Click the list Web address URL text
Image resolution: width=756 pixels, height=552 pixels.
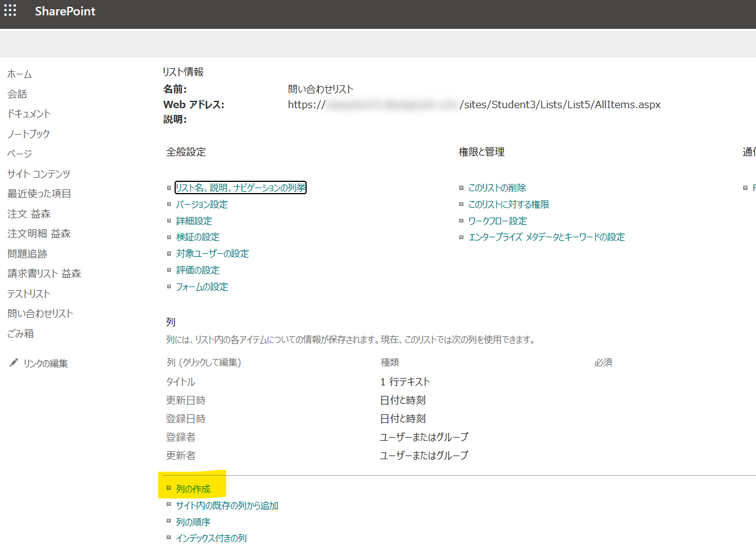(x=474, y=104)
